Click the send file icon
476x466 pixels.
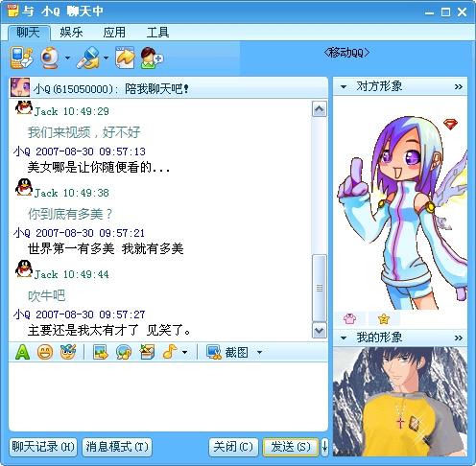125,58
